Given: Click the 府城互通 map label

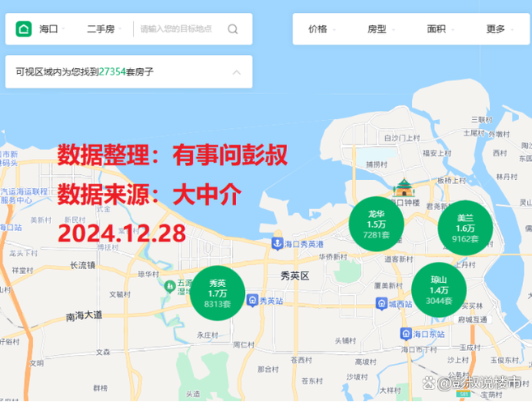Looking at the screenshot, I should pyautogui.click(x=473, y=319).
